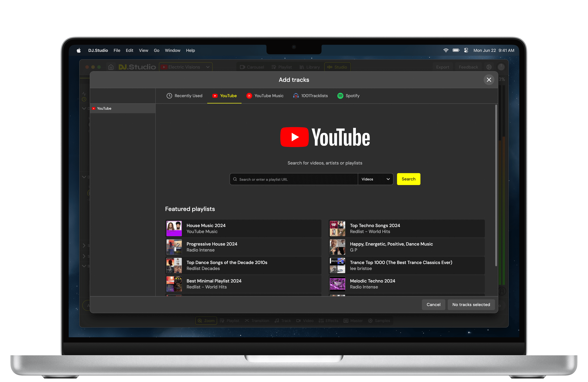The width and height of the screenshot is (588, 382).
Task: Open Progressive House 2024 playlist
Action: (243, 247)
